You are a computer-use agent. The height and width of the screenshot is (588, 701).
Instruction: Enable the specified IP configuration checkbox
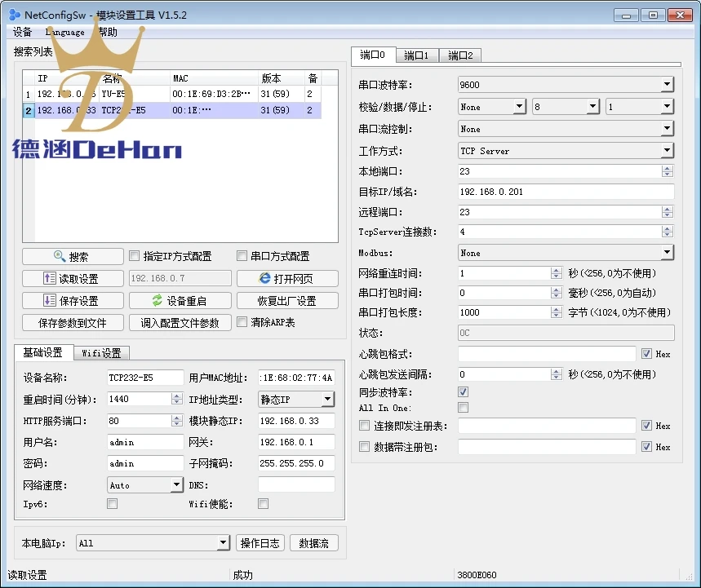134,255
